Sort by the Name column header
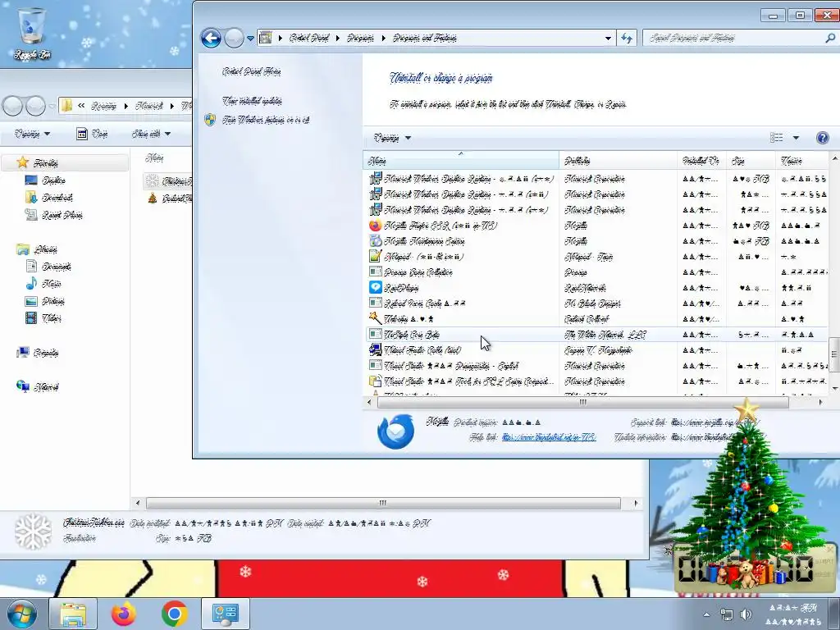This screenshot has height=630, width=840. point(461,161)
